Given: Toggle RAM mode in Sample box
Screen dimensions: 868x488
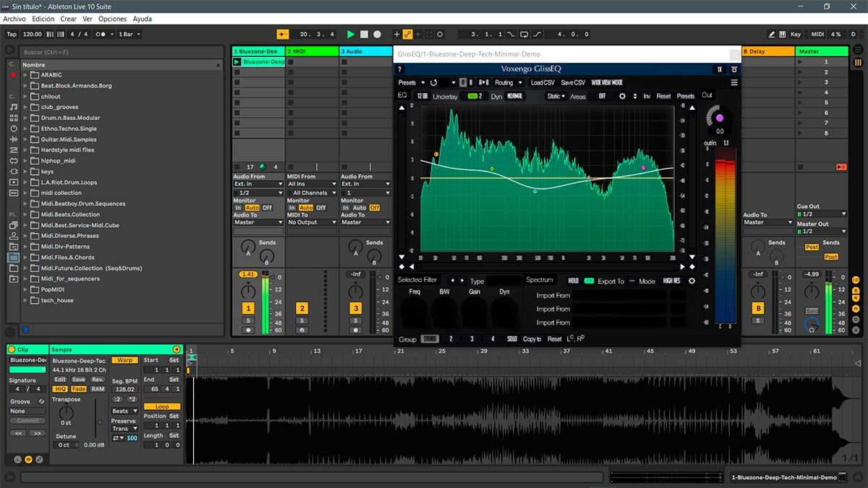Looking at the screenshot, I should 98,389.
